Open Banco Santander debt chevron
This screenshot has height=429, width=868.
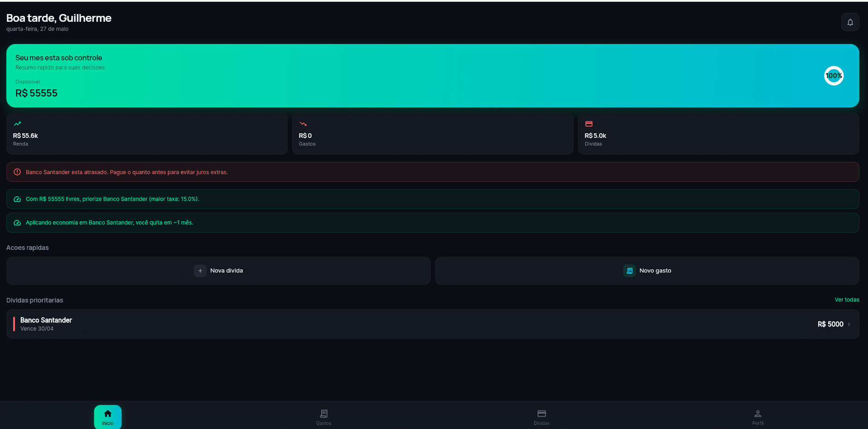[x=849, y=324]
